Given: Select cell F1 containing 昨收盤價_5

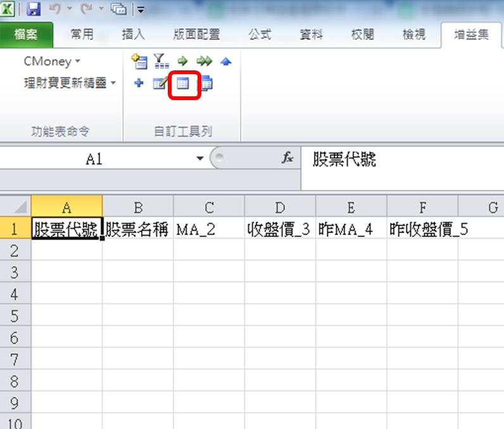Looking at the screenshot, I should tap(422, 229).
